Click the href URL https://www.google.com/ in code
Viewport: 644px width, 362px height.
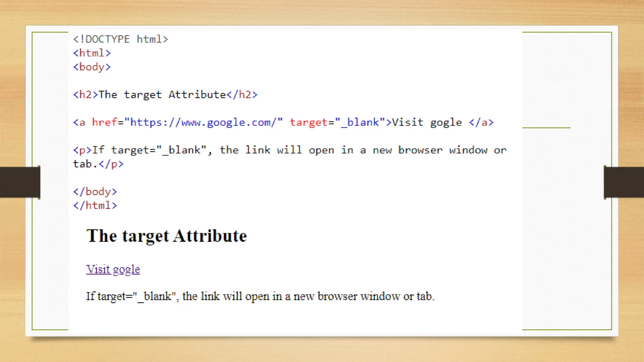coord(203,122)
